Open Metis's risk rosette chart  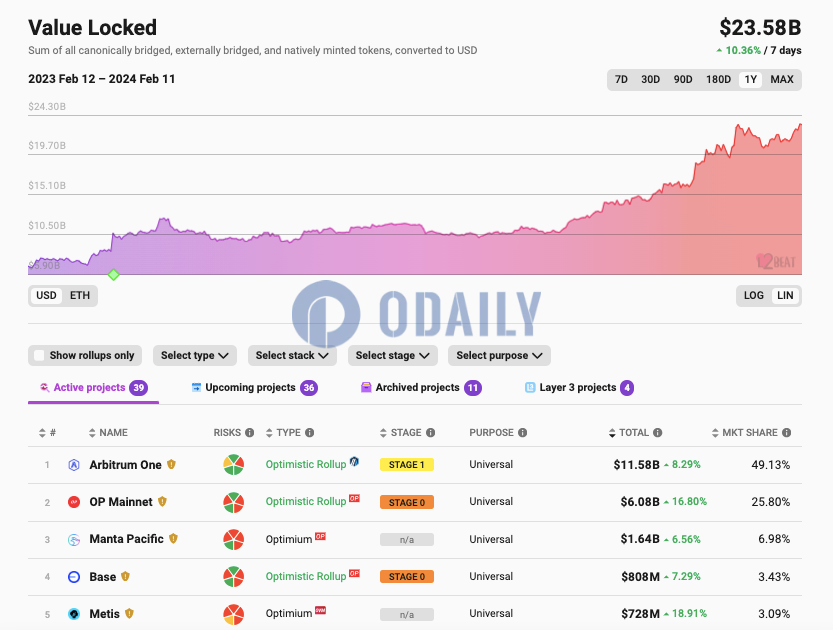[233, 614]
